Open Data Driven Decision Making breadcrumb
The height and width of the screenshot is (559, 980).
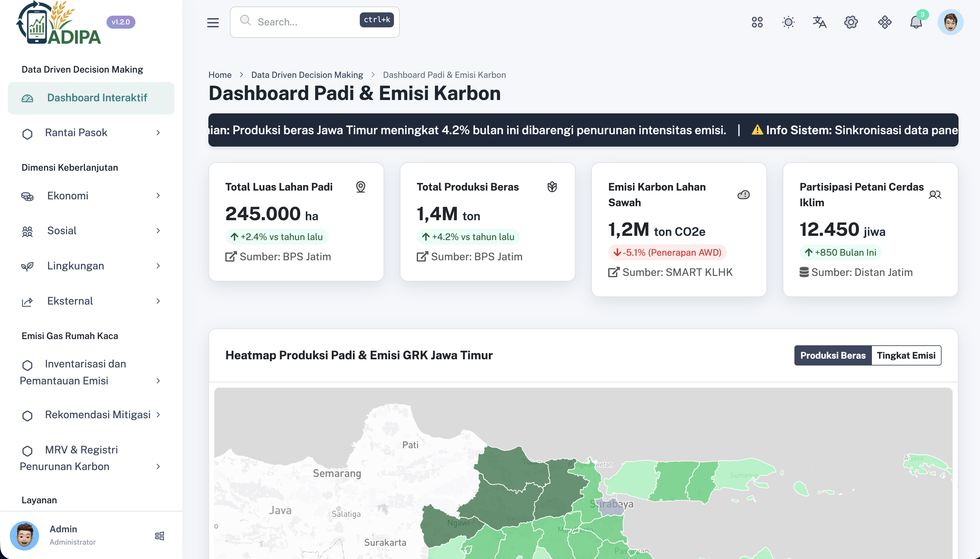tap(307, 75)
